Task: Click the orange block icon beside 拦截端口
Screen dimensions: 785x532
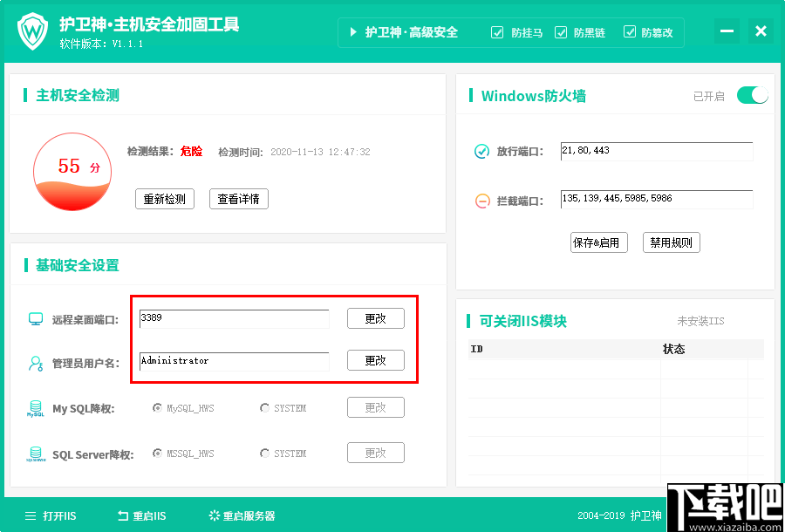Action: [x=482, y=200]
